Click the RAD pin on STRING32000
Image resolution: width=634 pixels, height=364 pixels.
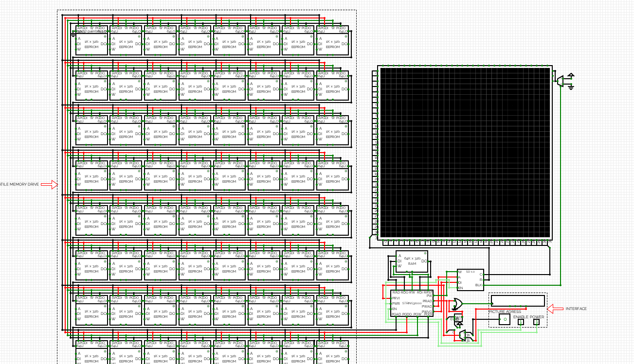coord(396,291)
